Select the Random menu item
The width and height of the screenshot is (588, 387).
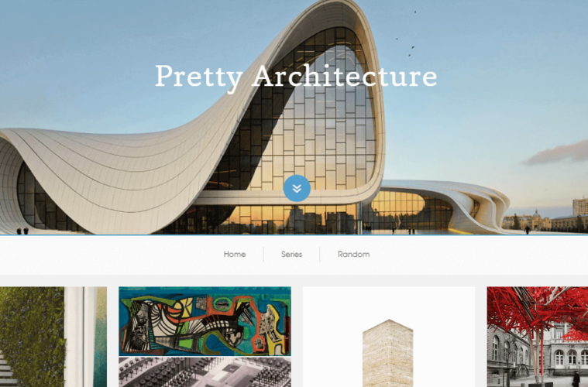click(x=353, y=255)
